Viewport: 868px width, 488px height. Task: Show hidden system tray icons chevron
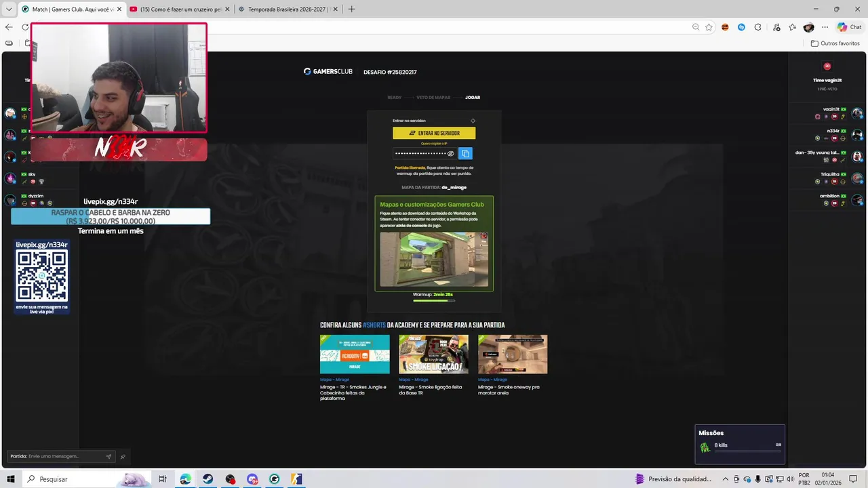(725, 479)
